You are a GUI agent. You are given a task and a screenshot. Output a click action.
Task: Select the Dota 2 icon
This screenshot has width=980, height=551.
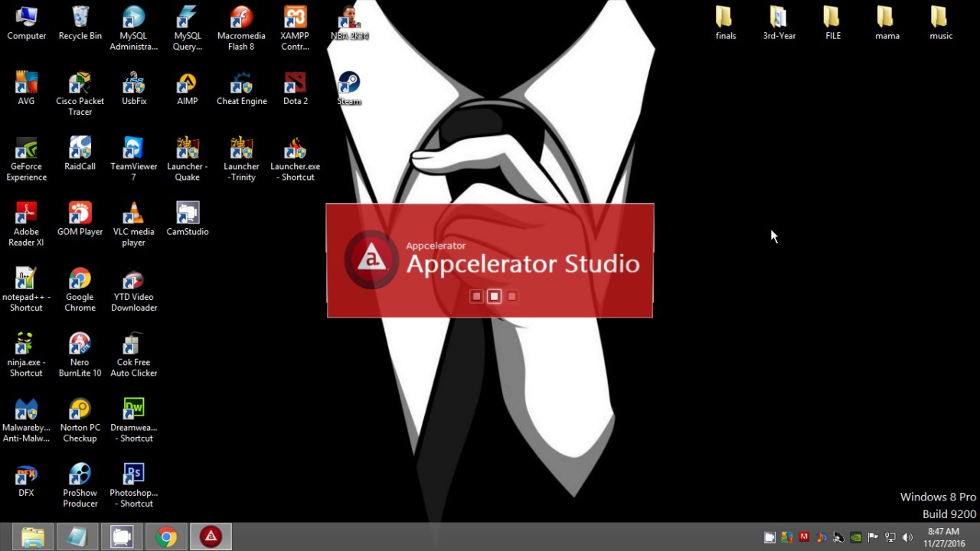(295, 89)
